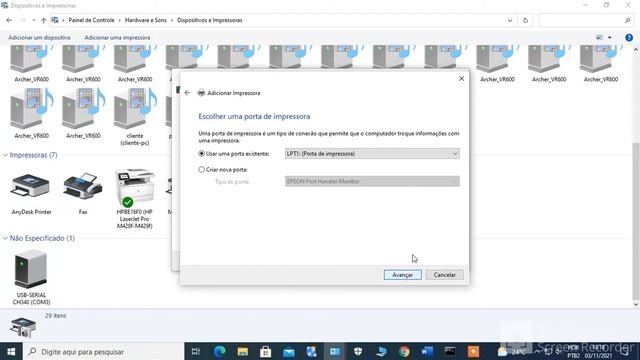Open Microsoft Store from taskbar
640x360 pixels.
(x=266, y=351)
